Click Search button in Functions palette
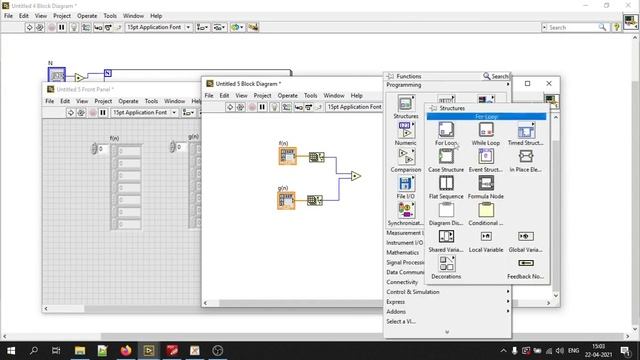The image size is (640, 360). coord(496,76)
